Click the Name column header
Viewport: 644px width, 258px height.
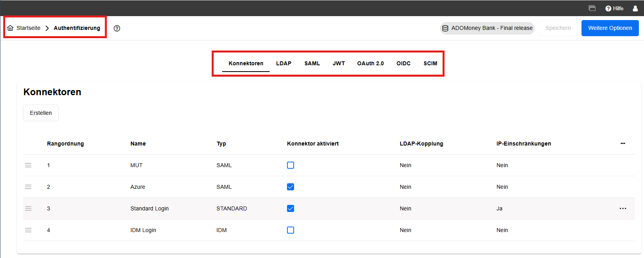138,144
